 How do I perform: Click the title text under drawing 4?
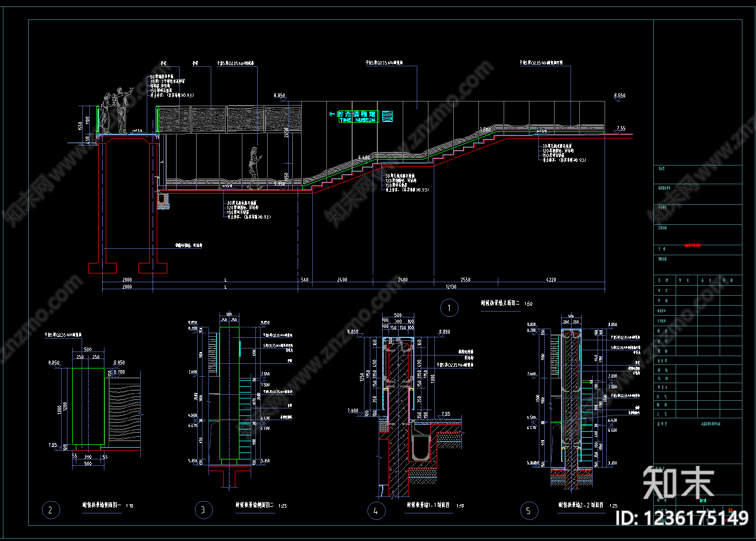tap(428, 504)
